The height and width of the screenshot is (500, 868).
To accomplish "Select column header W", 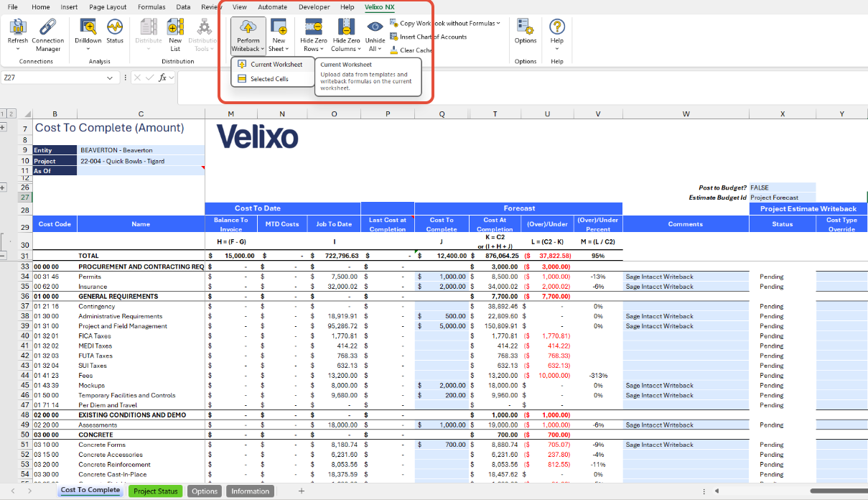I will tap(686, 114).
